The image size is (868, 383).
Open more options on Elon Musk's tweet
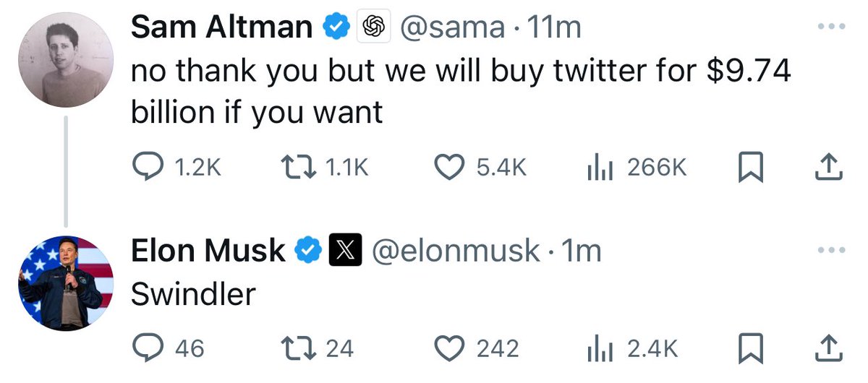coord(830,251)
